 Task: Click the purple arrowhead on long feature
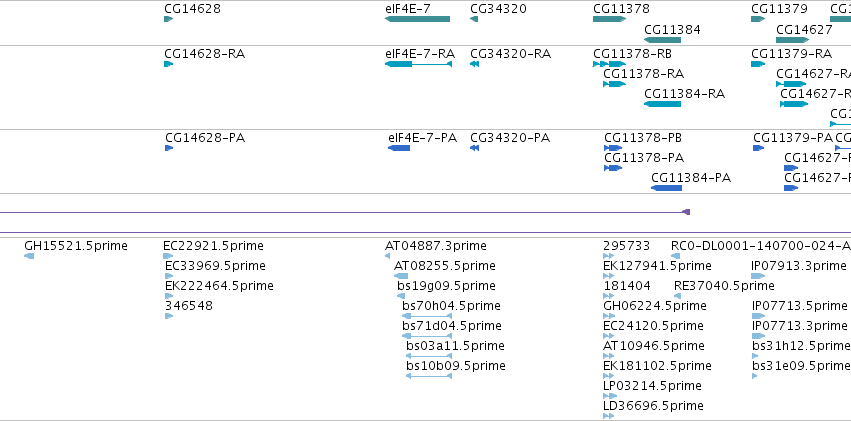coord(686,212)
